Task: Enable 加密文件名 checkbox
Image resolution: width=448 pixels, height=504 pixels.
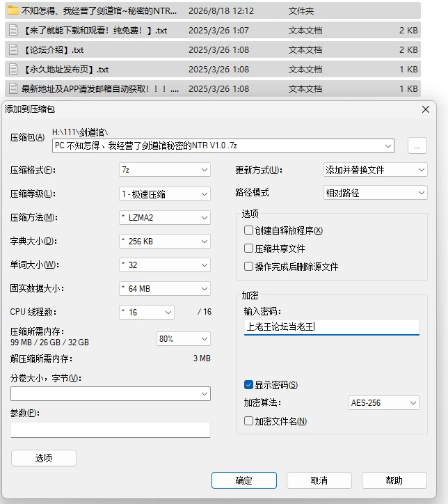Action: tap(248, 420)
